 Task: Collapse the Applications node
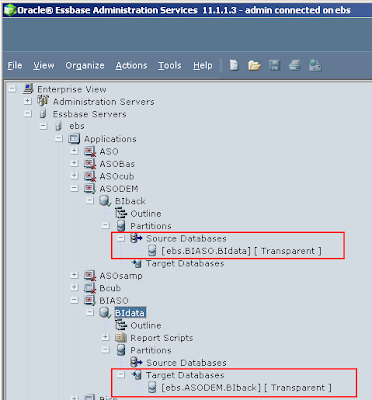[59, 138]
